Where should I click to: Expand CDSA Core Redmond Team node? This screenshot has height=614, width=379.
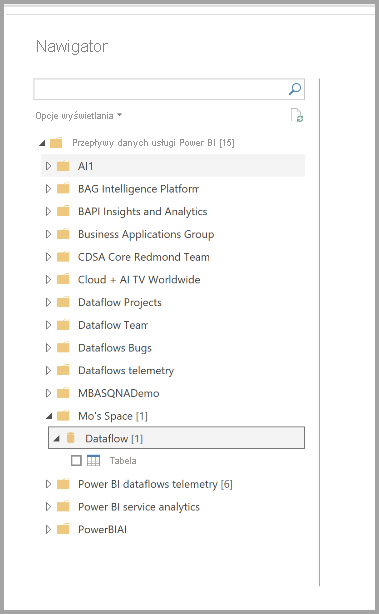tap(48, 257)
